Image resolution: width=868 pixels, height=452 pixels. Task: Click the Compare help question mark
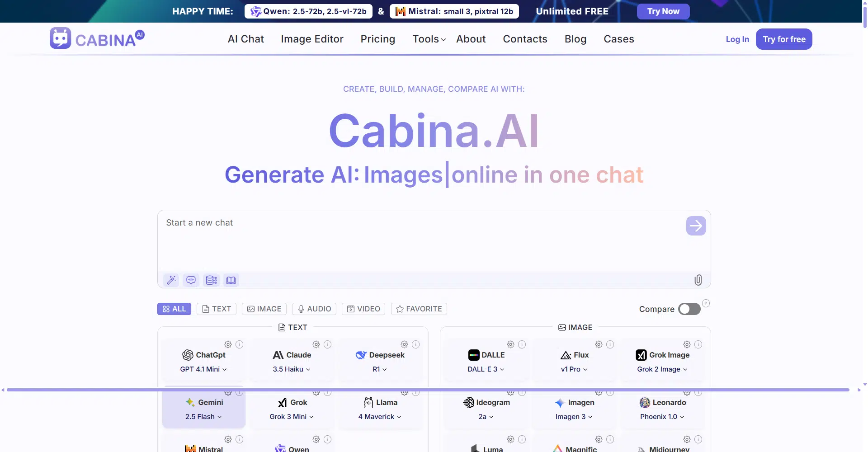point(706,303)
